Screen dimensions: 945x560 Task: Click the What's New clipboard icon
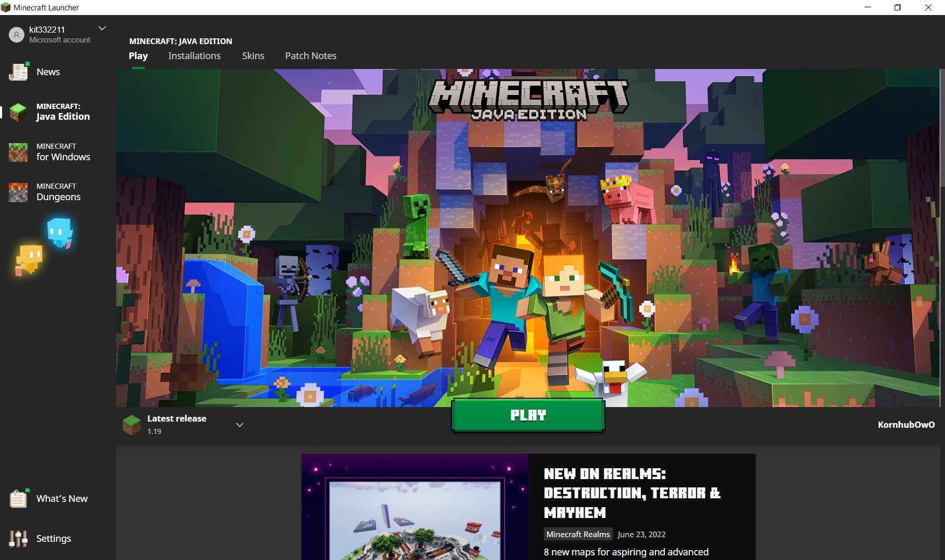click(x=18, y=498)
